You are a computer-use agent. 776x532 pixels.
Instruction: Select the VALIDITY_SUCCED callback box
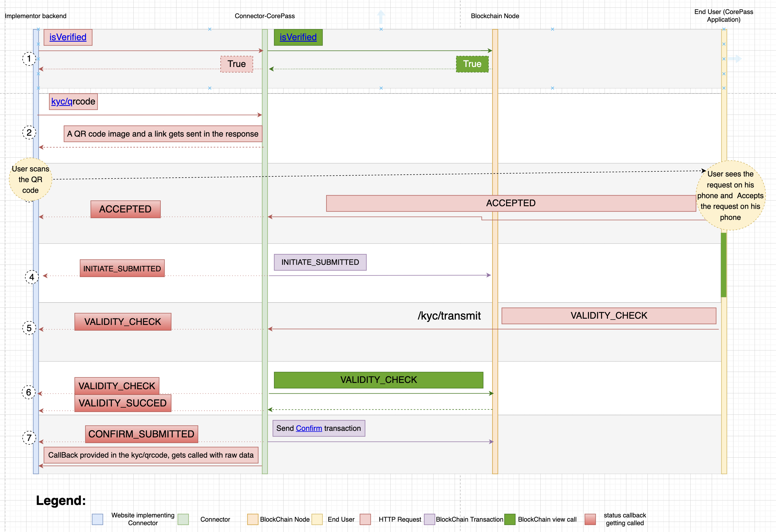point(123,403)
